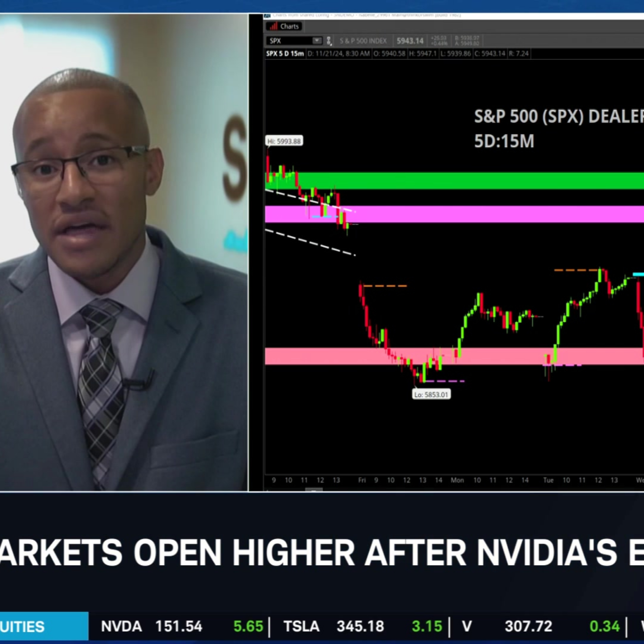Select the green horizontal zone on chart
The width and height of the screenshot is (644, 644).
(454, 181)
